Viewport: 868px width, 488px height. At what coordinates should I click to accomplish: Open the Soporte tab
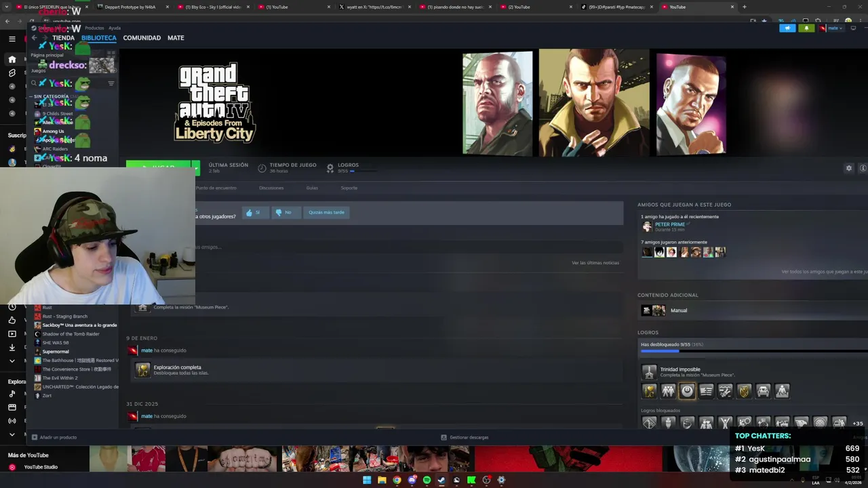coord(349,188)
